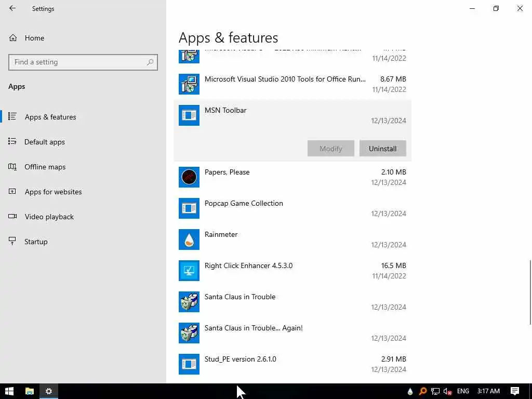Click the Apps for websites icon
Viewport: 532px width, 399px height.
click(x=12, y=191)
